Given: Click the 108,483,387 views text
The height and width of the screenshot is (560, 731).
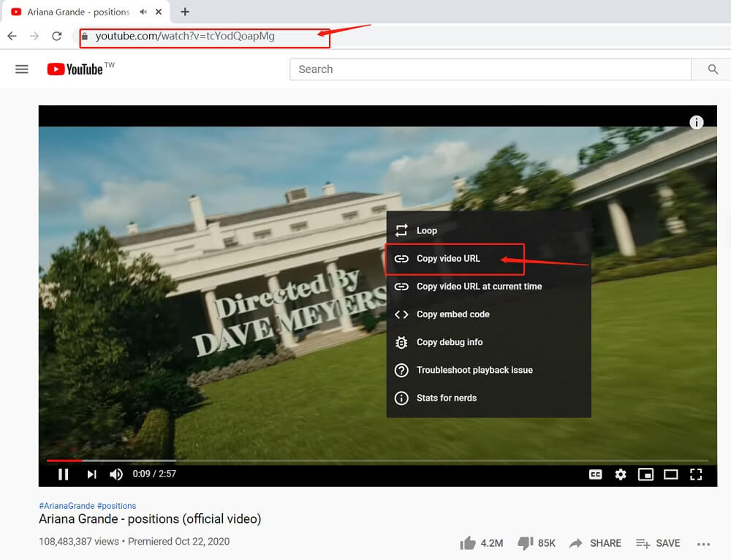Looking at the screenshot, I should coord(79,541).
